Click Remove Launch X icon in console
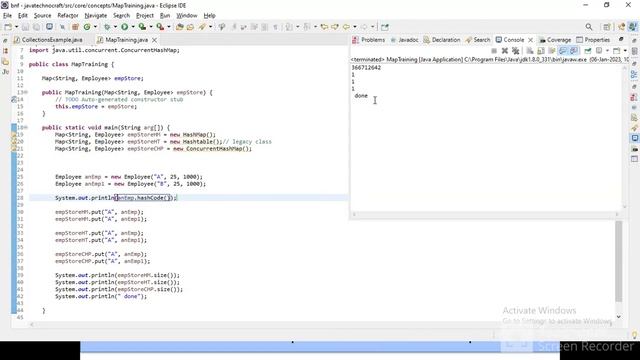Viewport: 640px width, 360px height. click(505, 51)
